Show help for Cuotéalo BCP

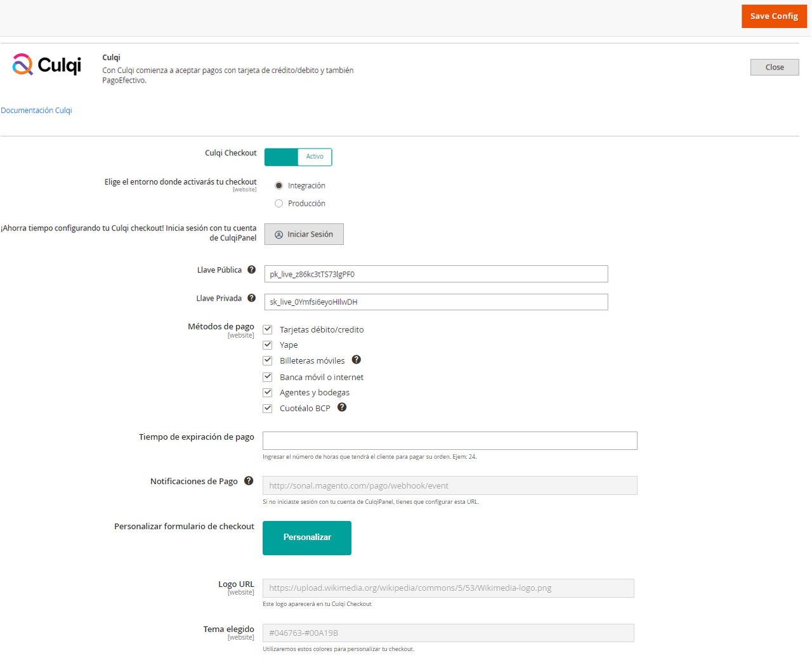(x=342, y=407)
